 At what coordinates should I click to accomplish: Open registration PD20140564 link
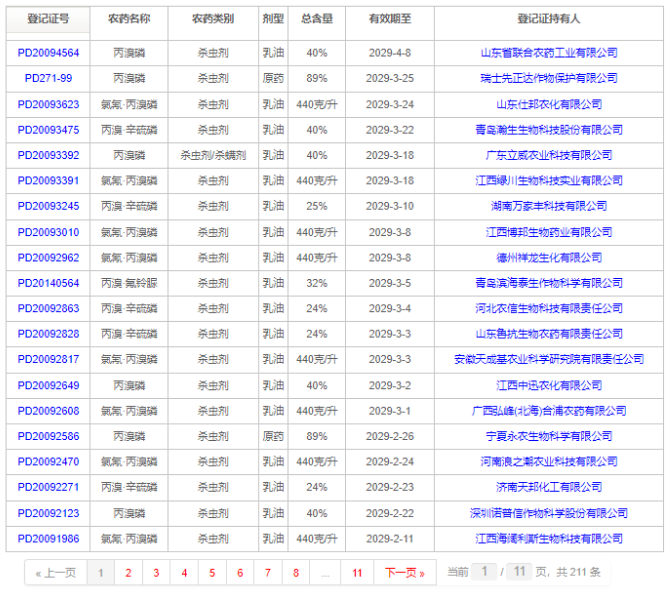[x=48, y=283]
